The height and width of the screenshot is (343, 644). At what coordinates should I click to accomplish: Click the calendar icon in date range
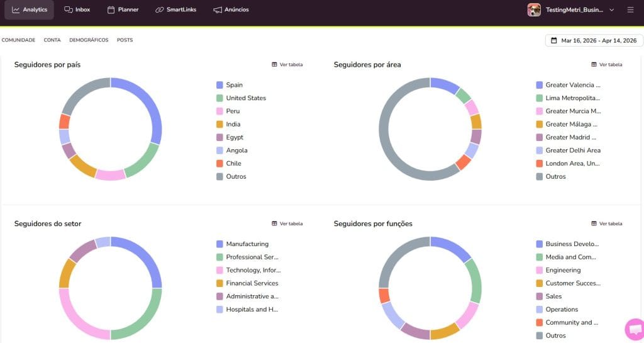click(554, 40)
